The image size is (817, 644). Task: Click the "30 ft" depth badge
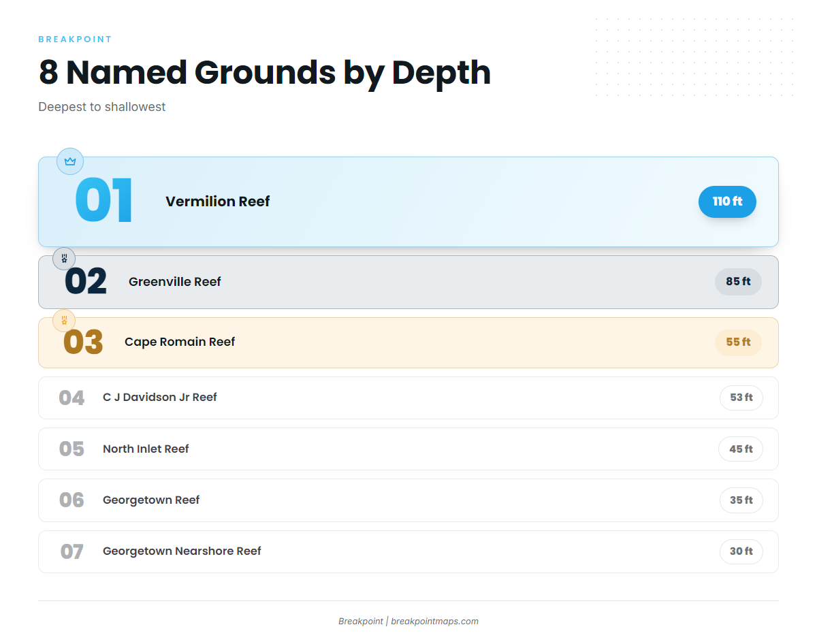point(741,551)
